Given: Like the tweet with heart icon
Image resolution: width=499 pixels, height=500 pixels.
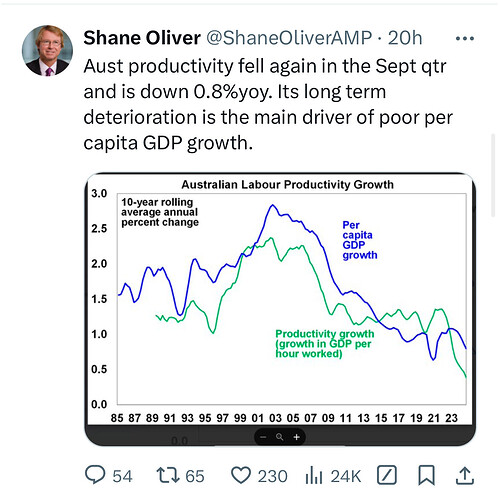Looking at the screenshot, I should click(241, 475).
